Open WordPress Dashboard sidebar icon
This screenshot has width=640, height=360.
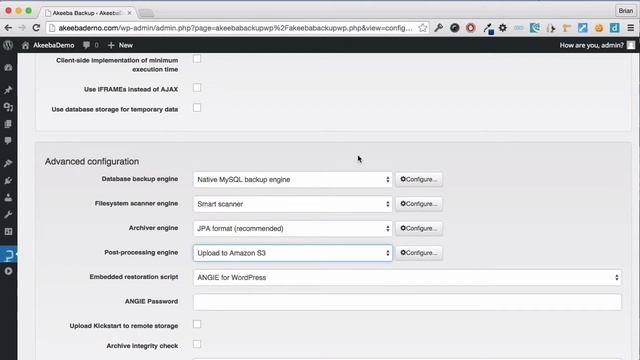8,67
